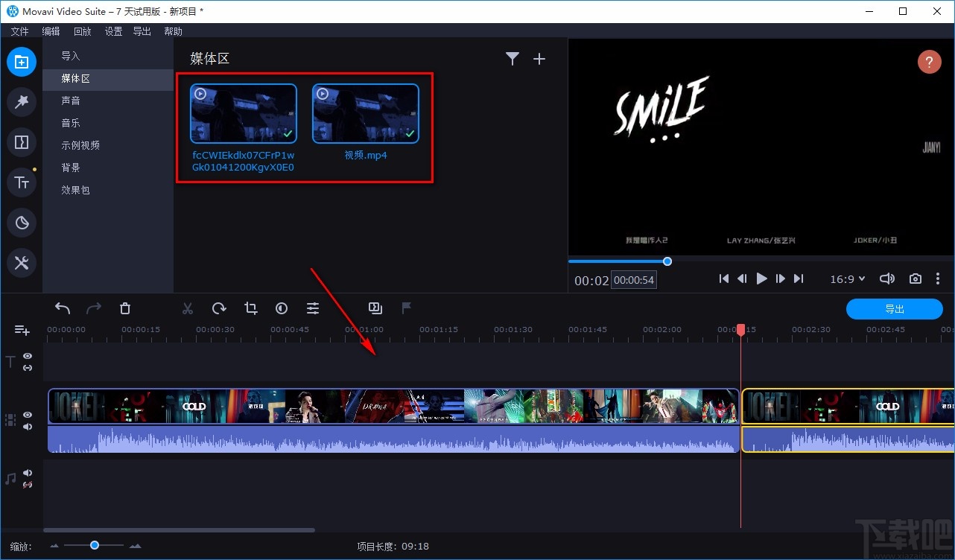
Task: Step back one frame
Action: (x=742, y=279)
